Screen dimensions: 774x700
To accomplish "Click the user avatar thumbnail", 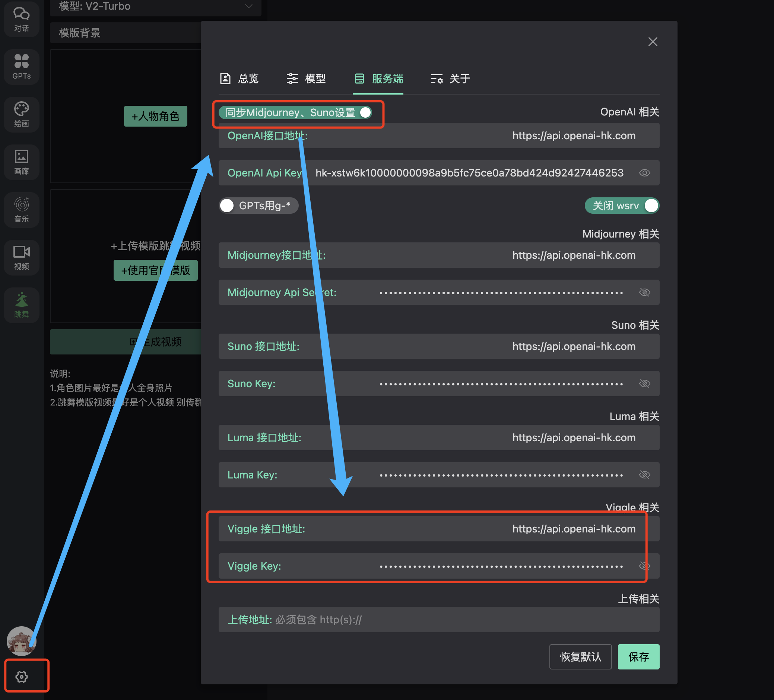I will coord(21,640).
